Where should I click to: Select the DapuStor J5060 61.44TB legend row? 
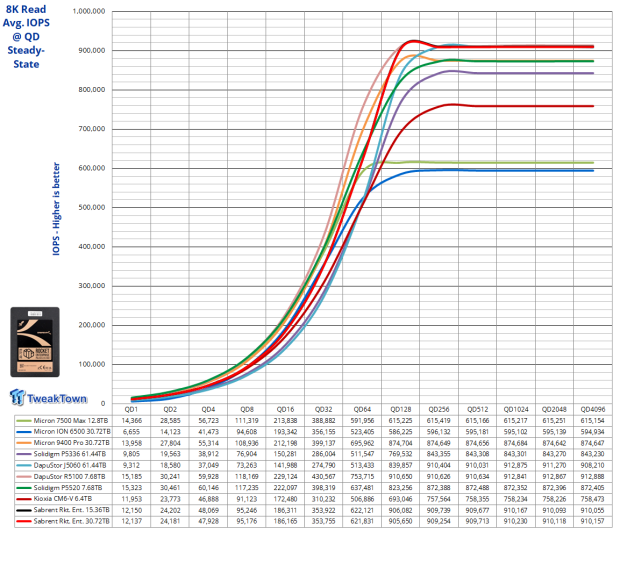click(x=64, y=466)
